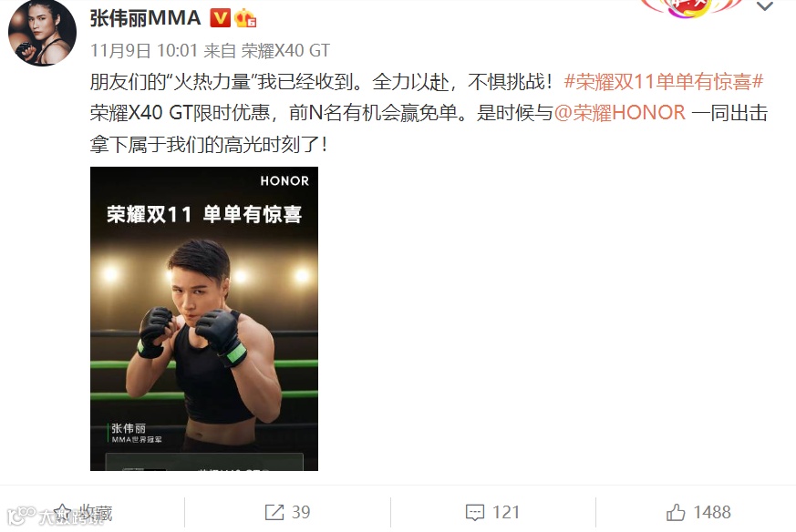The image size is (796, 532).
Task: Click the comment count 121
Action: pyautogui.click(x=506, y=512)
